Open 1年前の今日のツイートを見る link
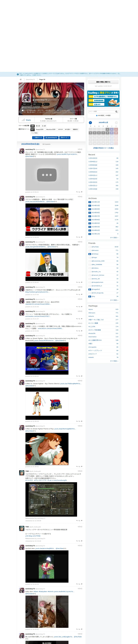 (x=103, y=148)
